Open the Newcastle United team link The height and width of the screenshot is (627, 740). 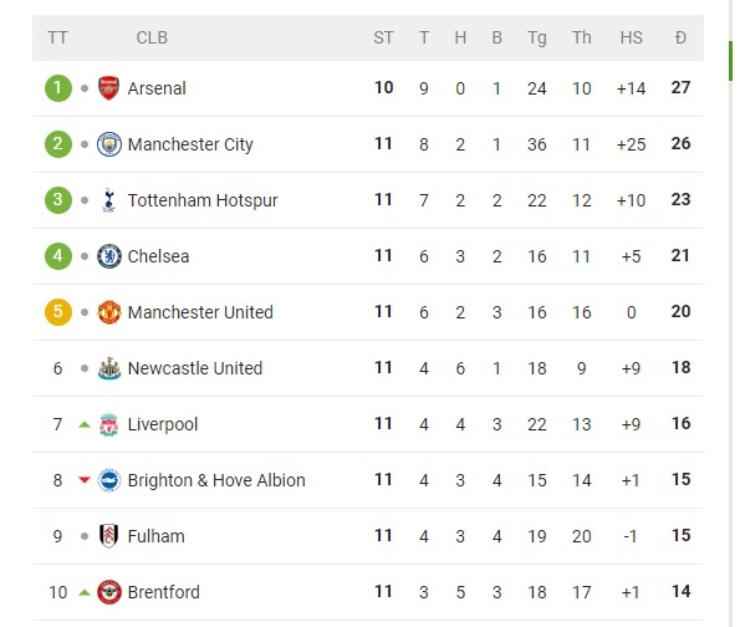coord(195,368)
